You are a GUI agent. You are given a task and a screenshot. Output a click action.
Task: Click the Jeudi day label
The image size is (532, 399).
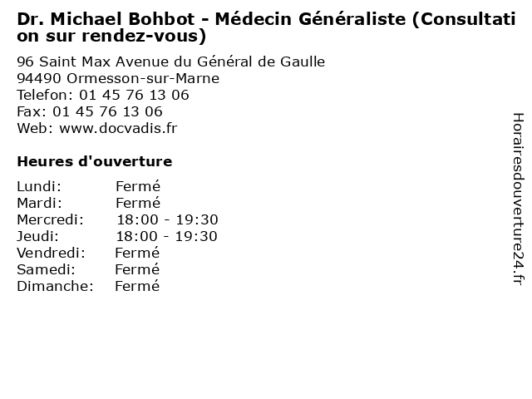coord(37,236)
